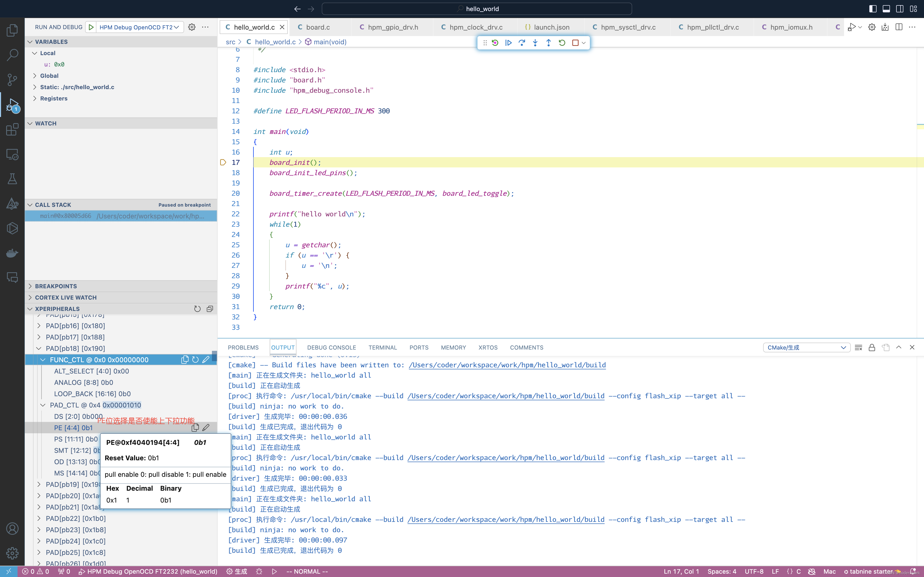Toggle the output scroll lock icon
This screenshot has height=577, width=924.
(872, 347)
